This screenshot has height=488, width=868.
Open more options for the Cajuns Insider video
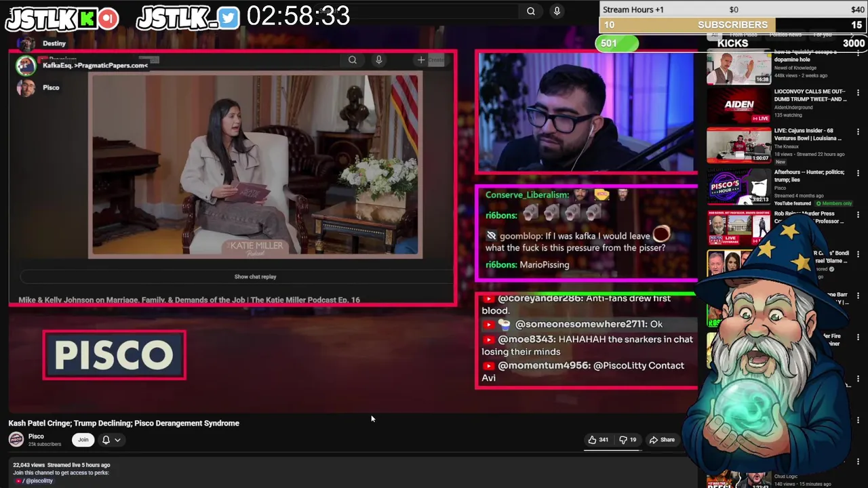(858, 131)
